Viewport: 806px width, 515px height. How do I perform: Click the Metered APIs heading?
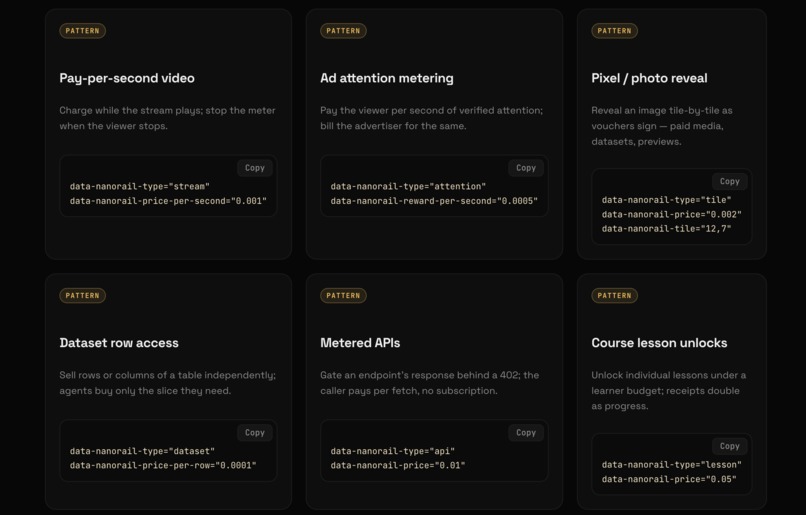[360, 343]
